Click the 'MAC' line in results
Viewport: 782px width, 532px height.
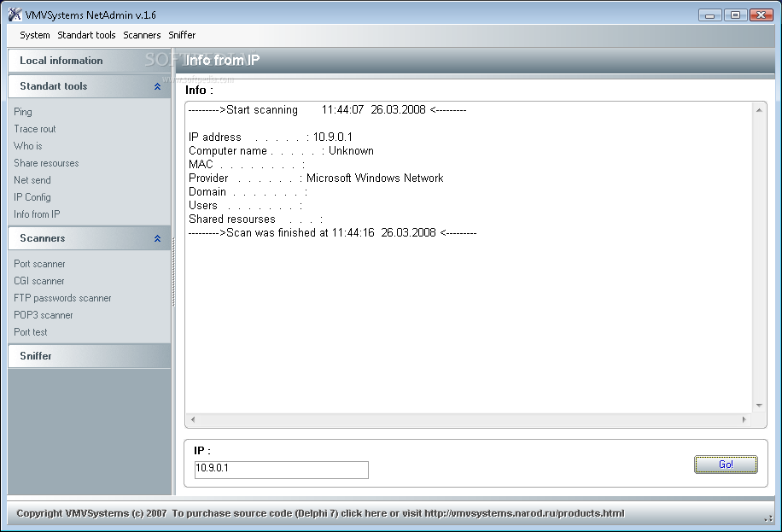pyautogui.click(x=247, y=164)
